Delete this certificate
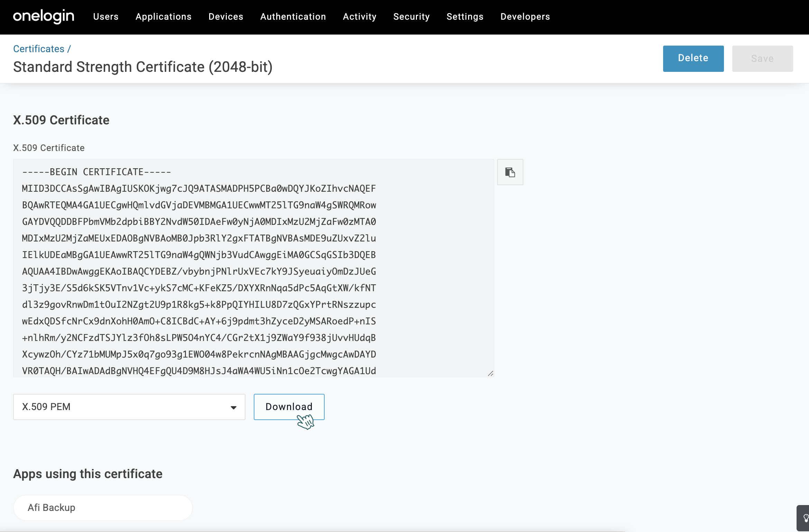The image size is (809, 532). (693, 58)
